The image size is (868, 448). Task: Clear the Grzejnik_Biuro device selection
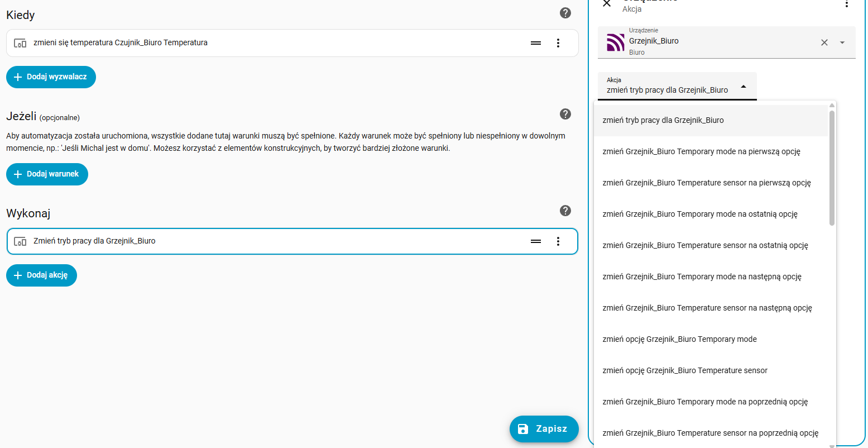coord(824,42)
